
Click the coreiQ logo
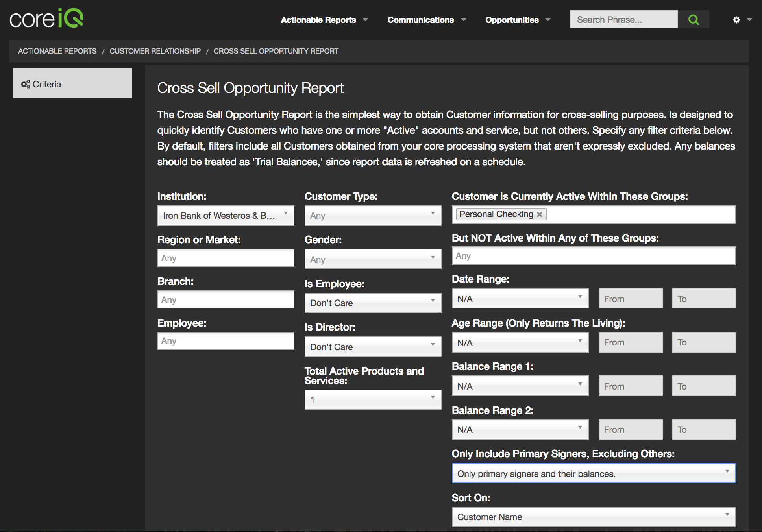pos(46,18)
